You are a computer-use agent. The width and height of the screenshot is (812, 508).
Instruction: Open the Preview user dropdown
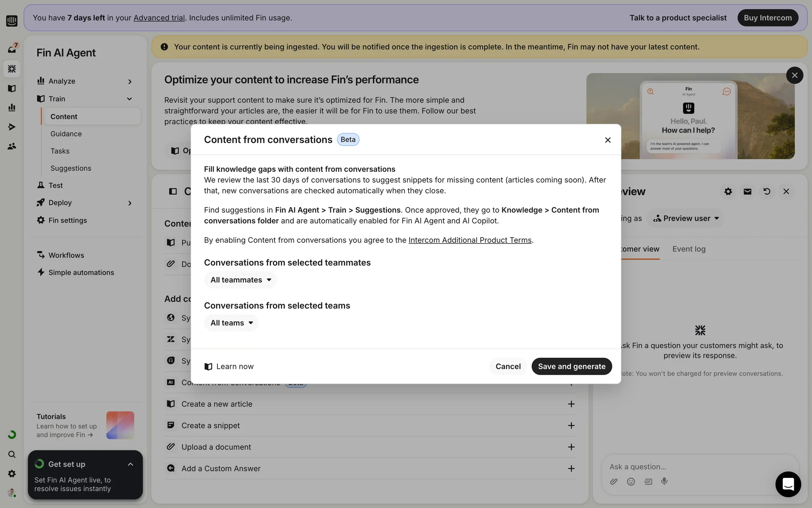[x=686, y=218]
